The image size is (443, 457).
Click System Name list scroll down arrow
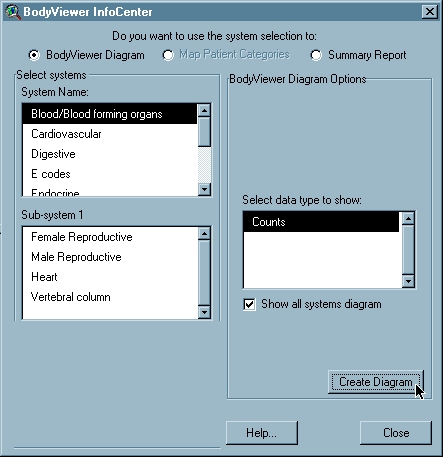point(204,189)
